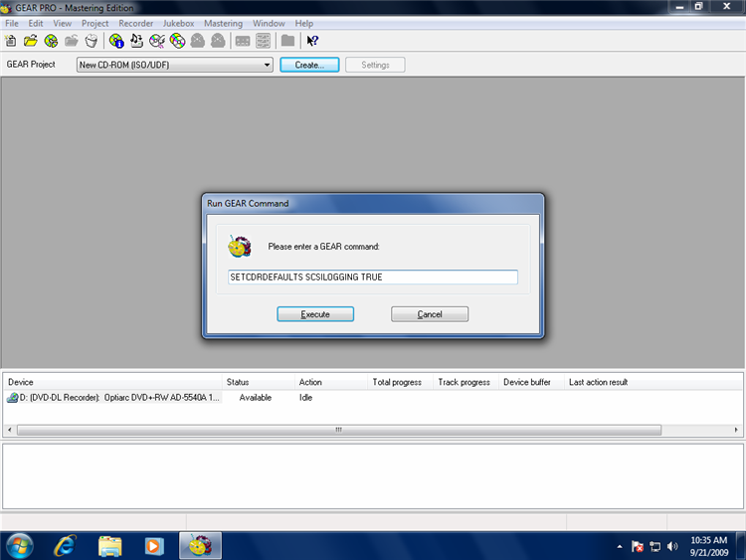The width and height of the screenshot is (746, 560).
Task: Click the GEAR command text field
Action: (373, 277)
